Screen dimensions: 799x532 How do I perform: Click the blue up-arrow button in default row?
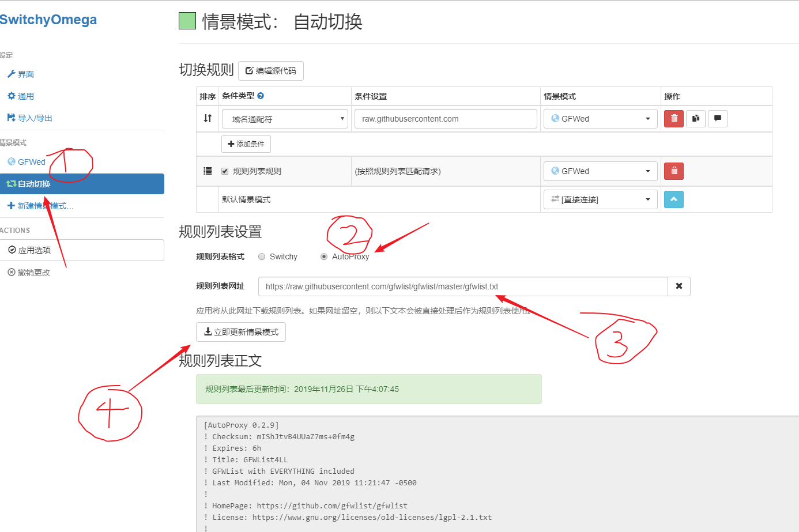click(674, 199)
